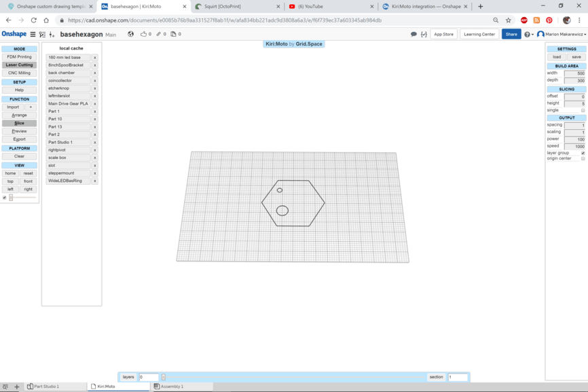This screenshot has width=588, height=392.
Task: Click the Slice function button
Action: point(19,123)
